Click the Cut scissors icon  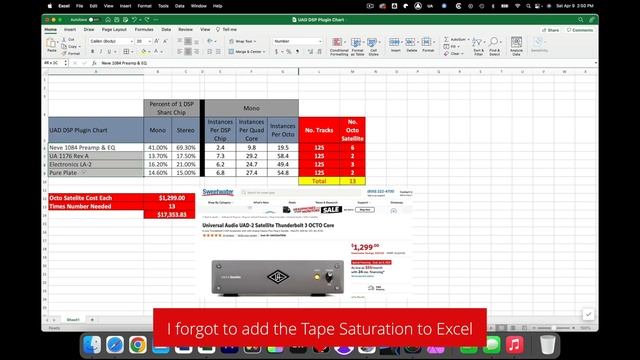64,40
